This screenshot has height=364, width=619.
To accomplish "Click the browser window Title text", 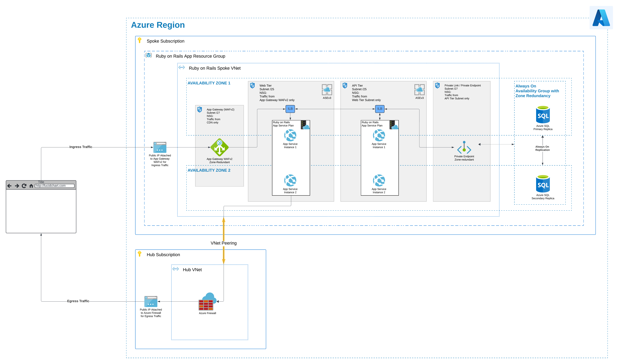I will (x=41, y=182).
